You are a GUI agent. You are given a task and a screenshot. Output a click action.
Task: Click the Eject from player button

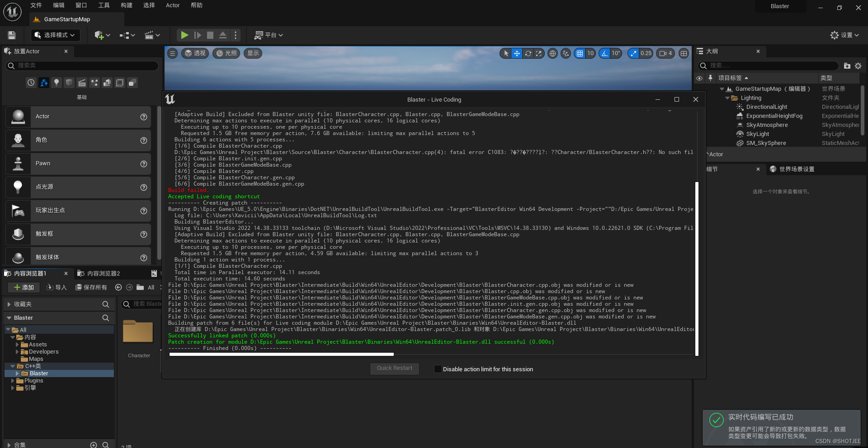click(223, 35)
